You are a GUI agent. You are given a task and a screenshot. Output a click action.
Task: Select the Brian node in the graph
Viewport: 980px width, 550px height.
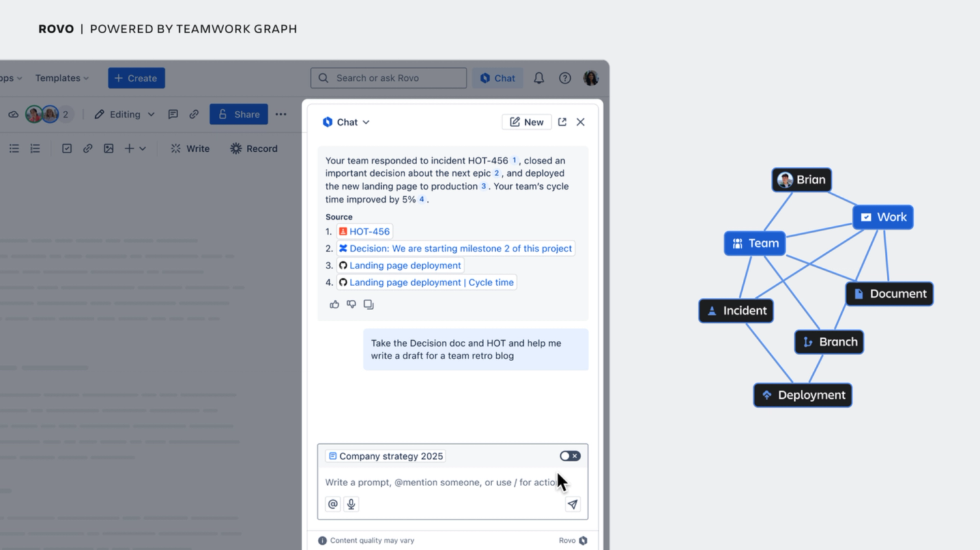click(x=801, y=180)
